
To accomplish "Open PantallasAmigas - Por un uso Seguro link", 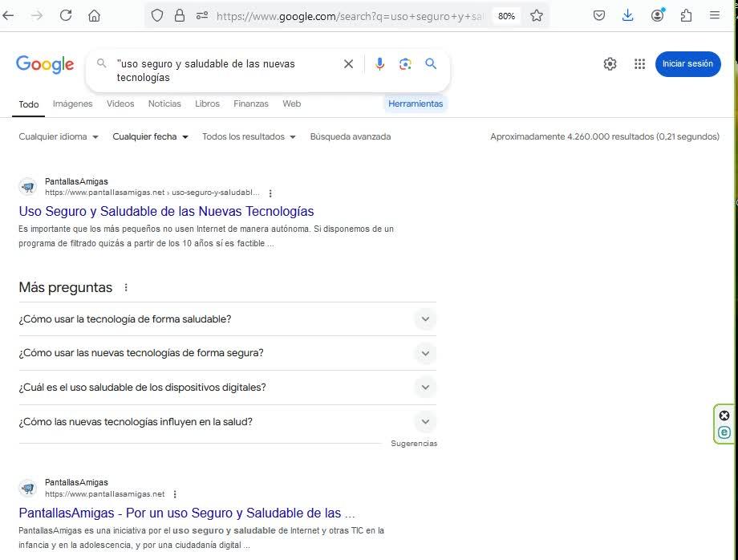I will 187,513.
